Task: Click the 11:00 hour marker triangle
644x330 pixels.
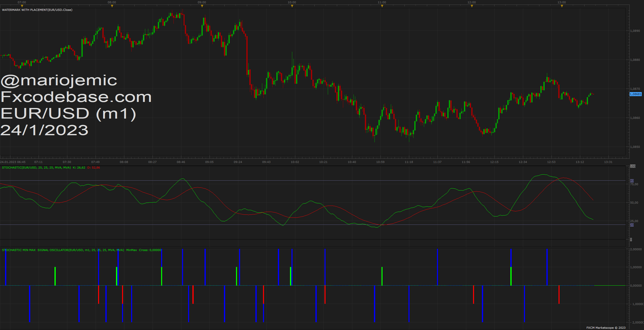Action: (x=382, y=6)
